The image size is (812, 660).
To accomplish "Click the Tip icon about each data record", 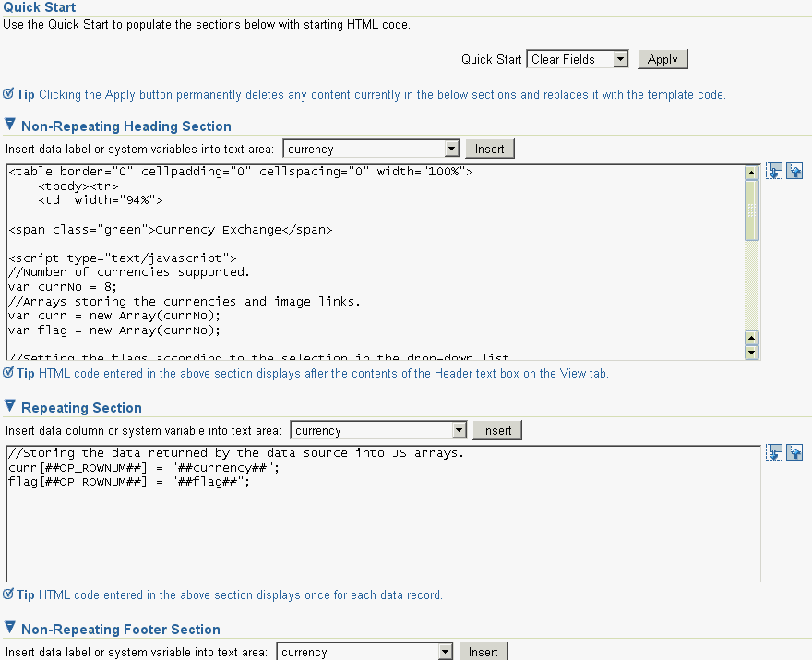I will [x=8, y=594].
